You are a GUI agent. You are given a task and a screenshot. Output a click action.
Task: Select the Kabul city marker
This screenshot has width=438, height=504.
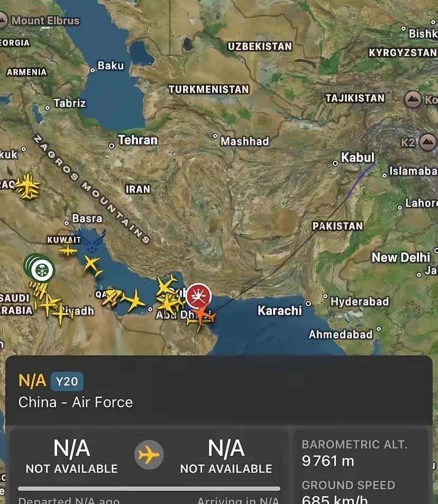(x=335, y=163)
